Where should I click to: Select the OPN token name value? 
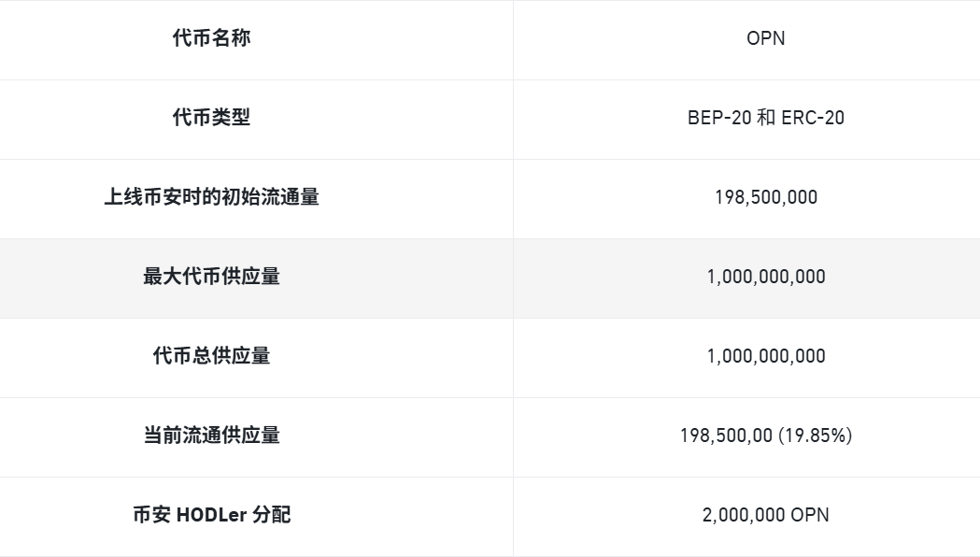pos(765,38)
